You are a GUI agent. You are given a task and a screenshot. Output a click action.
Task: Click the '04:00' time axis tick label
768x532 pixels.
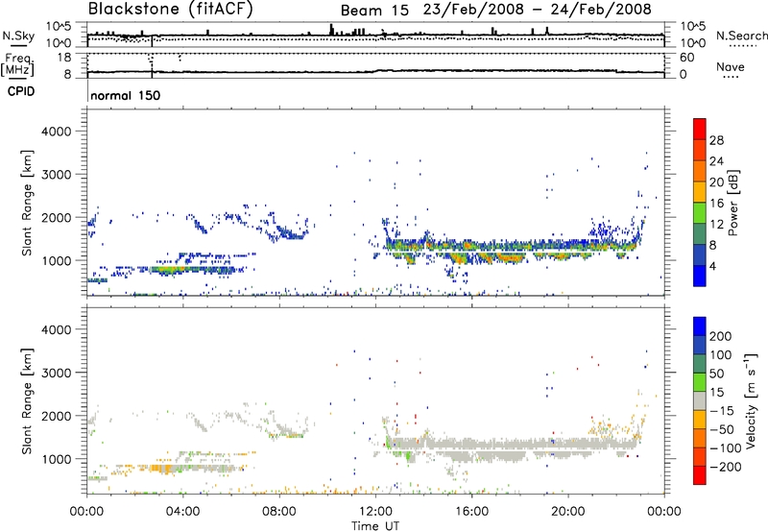(183, 512)
